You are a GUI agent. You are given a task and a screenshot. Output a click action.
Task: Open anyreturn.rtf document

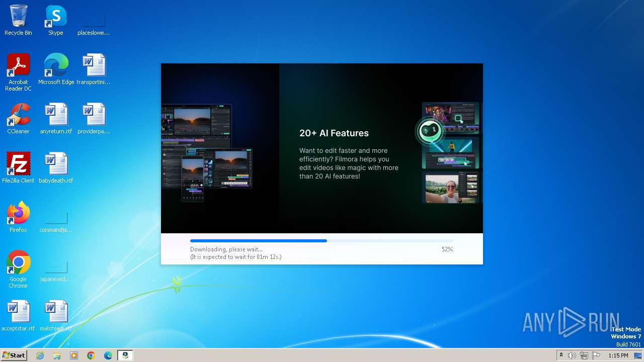coord(56,118)
